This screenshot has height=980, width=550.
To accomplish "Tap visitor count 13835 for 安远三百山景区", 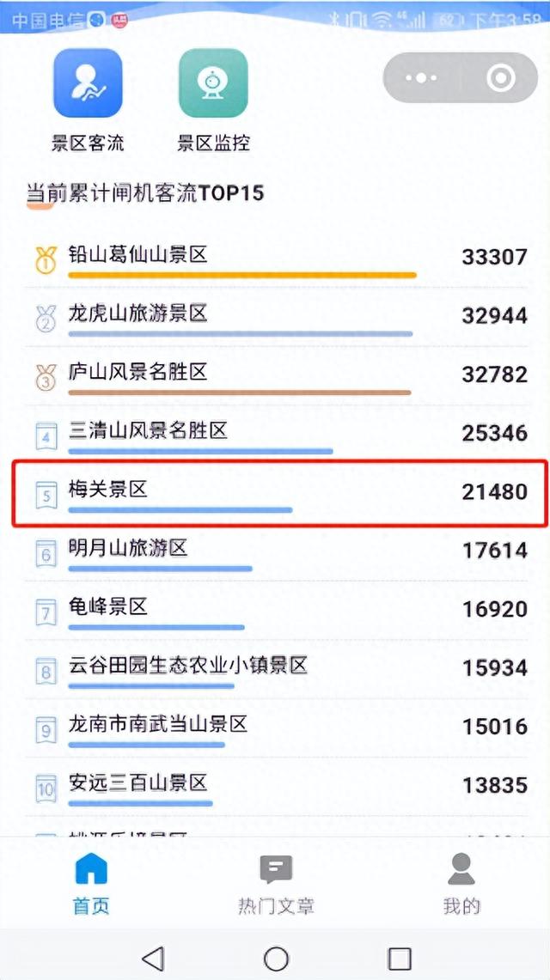I will click(x=494, y=785).
